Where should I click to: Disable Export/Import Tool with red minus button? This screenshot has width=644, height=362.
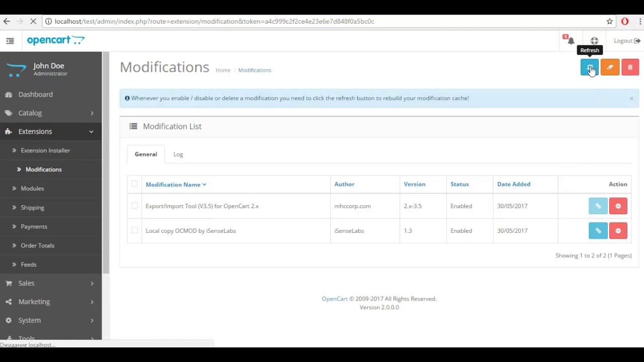[618, 206]
